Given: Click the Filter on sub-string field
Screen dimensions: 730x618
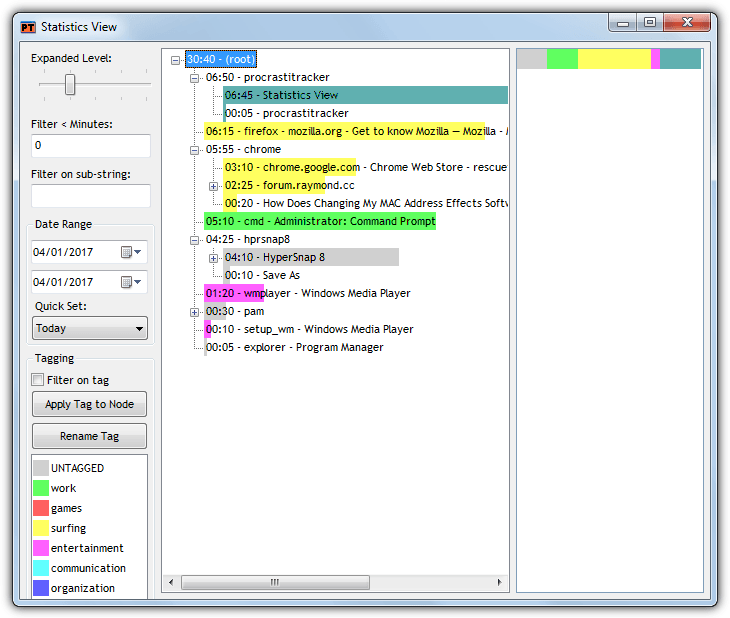Looking at the screenshot, I should (91, 196).
